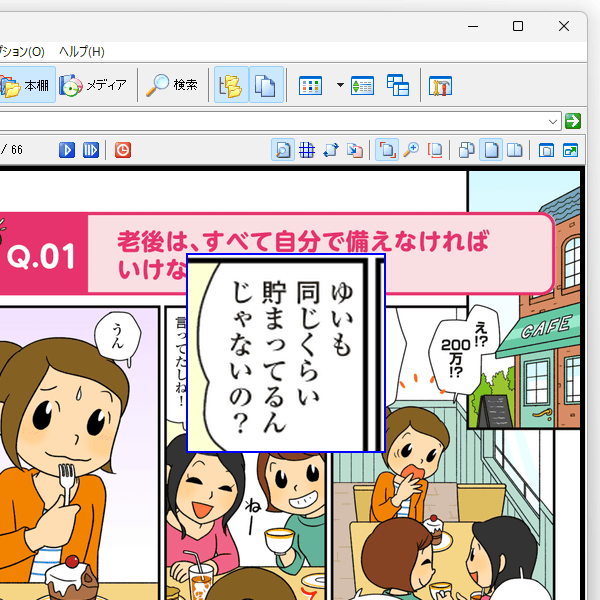Click the window layout panels icon
The image size is (600, 600).
point(398,85)
